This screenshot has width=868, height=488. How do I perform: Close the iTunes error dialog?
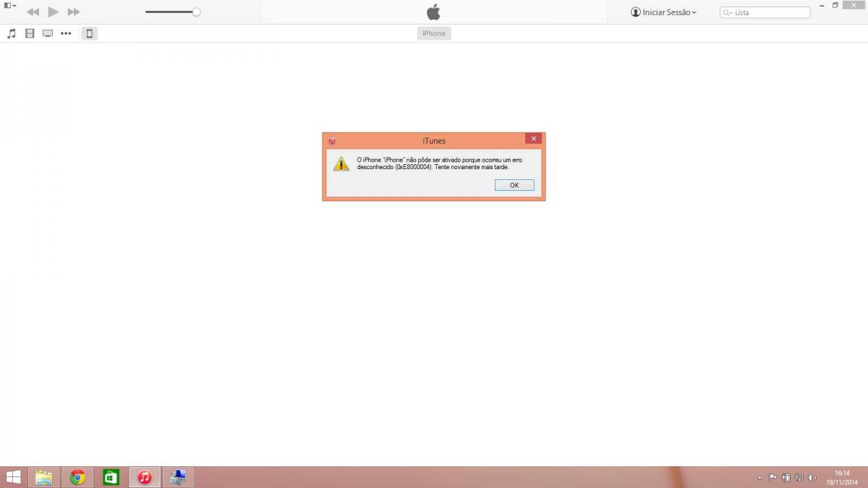(534, 139)
